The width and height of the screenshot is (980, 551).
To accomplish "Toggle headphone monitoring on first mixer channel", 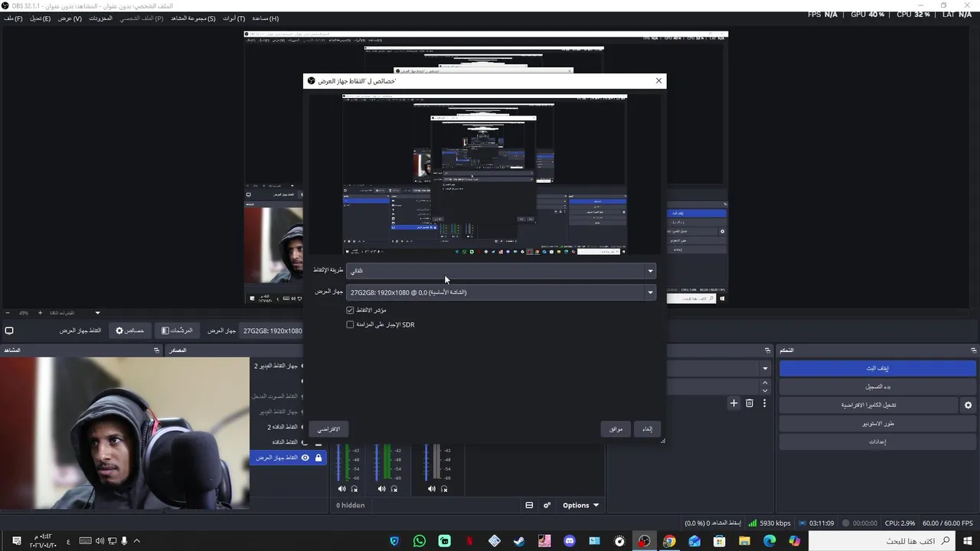I will click(x=354, y=489).
